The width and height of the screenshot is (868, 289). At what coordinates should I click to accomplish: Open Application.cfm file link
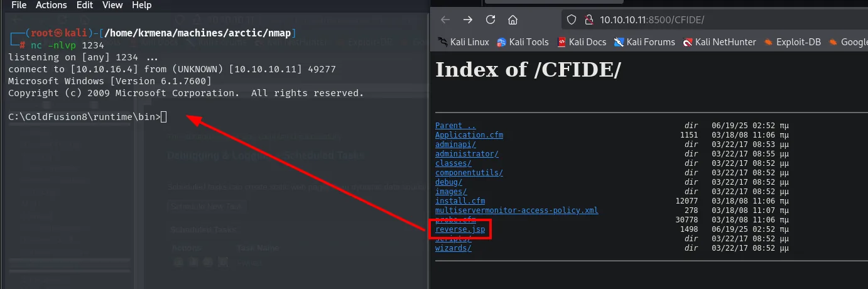coord(469,135)
